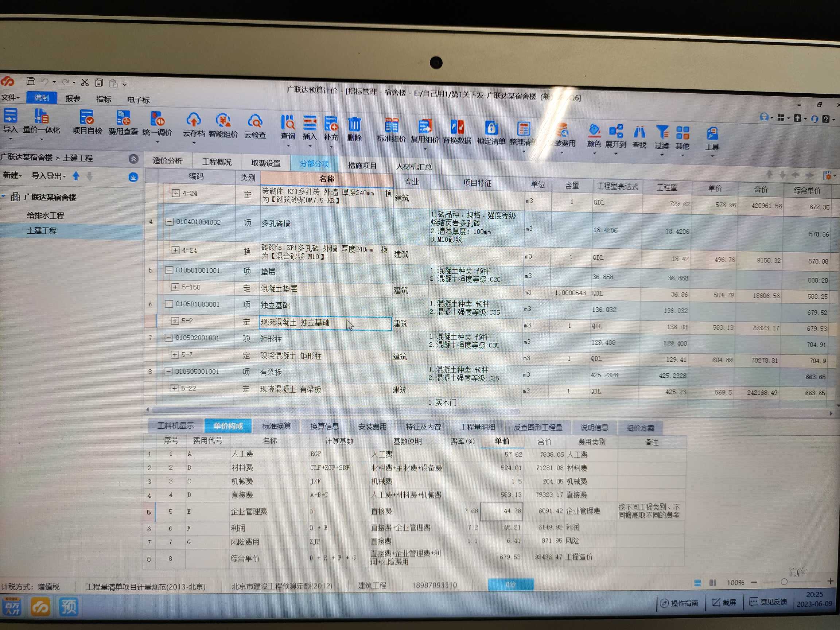
Task: Click the 删除 trash icon
Action: point(354,125)
